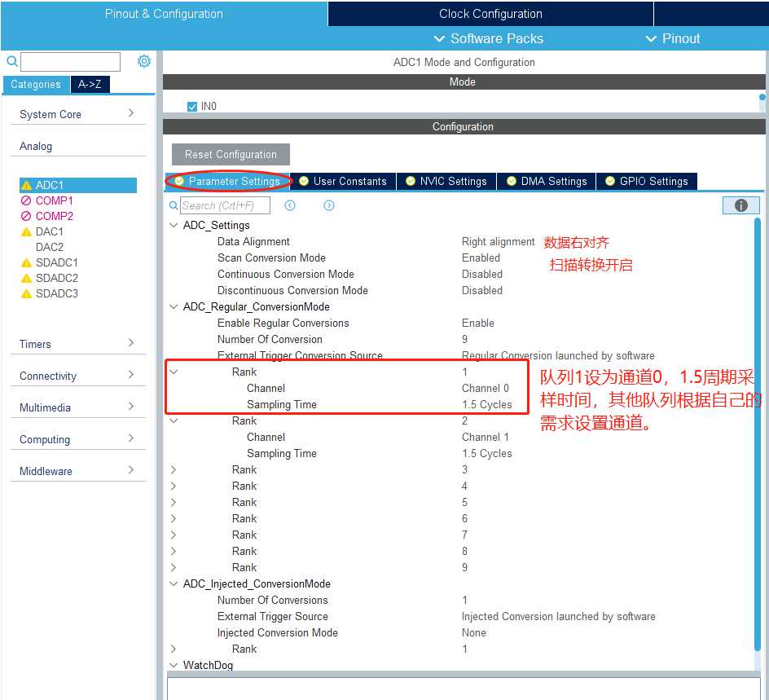Viewport: 769px width, 700px height.
Task: Go to next search result arrow
Action: click(329, 205)
